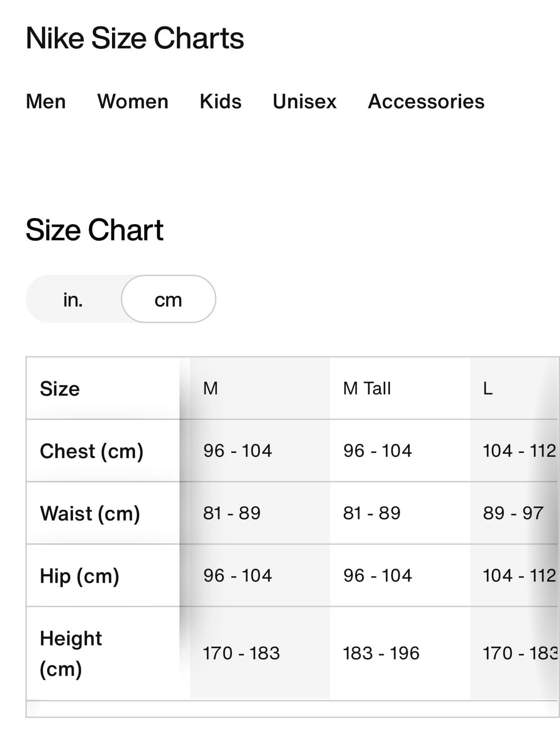Open the Men size chart tab

click(46, 102)
